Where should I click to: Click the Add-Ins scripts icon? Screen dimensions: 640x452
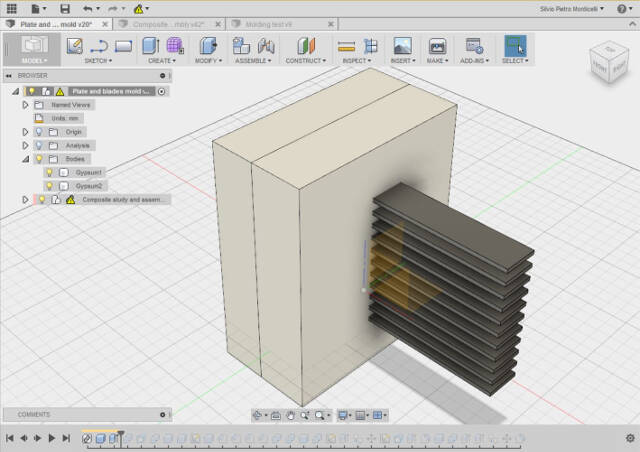pos(474,46)
